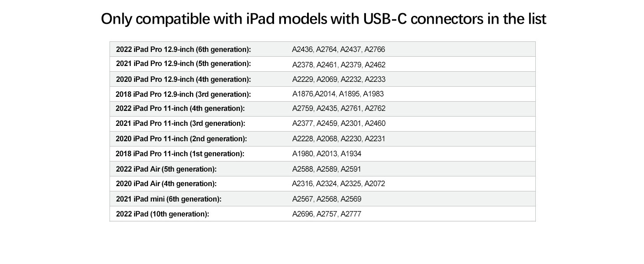Viewport: 644px width, 264px height.
Task: Select the 2022 iPad Pro 12.9-inch 6th generation label
Action: click(183, 49)
